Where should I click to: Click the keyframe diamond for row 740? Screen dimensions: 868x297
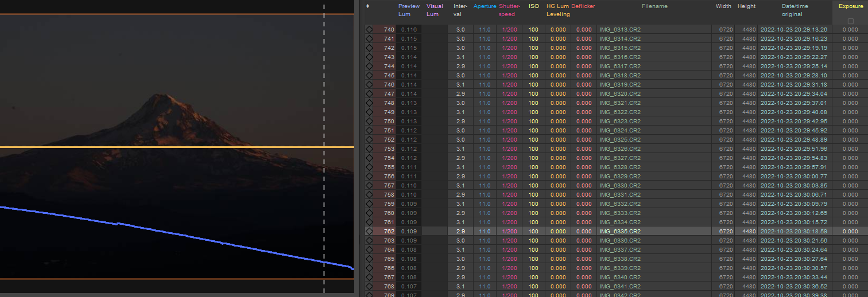[369, 30]
